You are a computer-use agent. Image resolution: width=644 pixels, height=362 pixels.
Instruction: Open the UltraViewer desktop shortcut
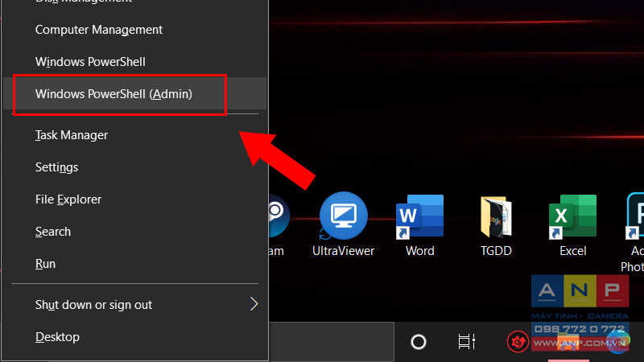pyautogui.click(x=344, y=225)
